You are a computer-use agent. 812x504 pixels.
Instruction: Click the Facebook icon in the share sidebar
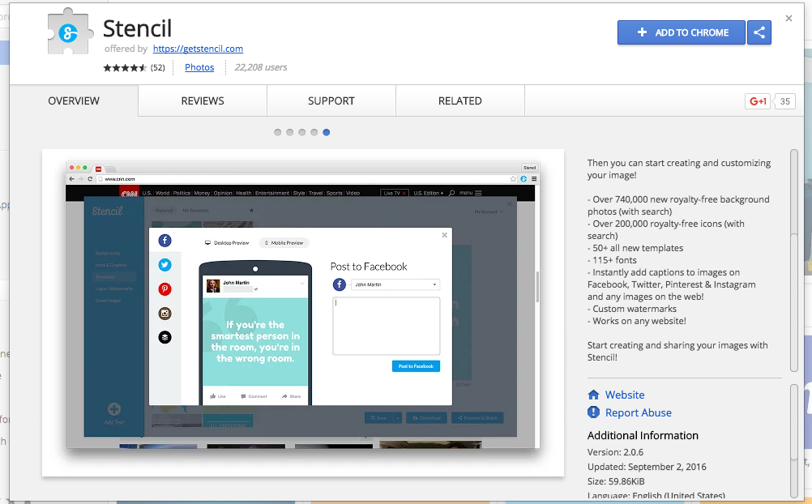pyautogui.click(x=165, y=241)
